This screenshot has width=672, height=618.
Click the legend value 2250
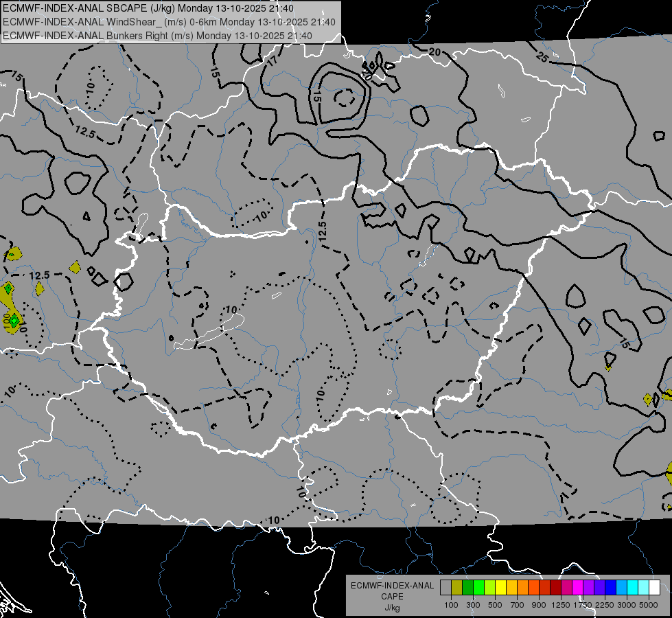tap(605, 605)
